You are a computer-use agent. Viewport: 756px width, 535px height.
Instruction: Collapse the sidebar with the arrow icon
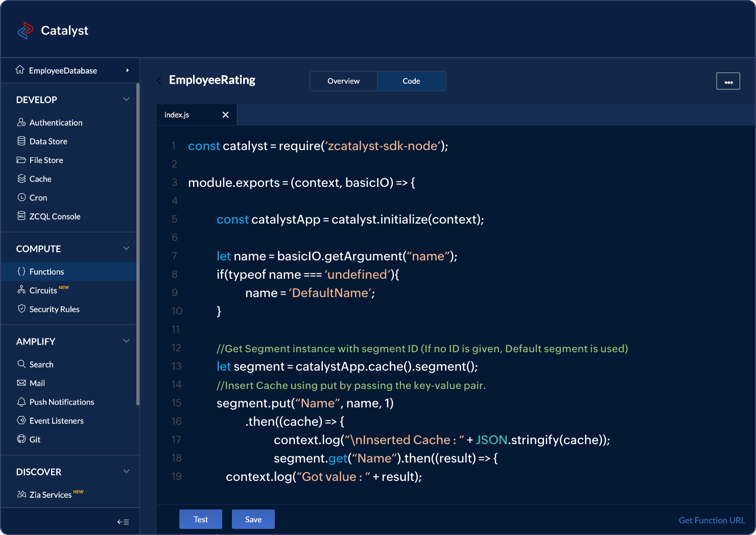(x=123, y=522)
